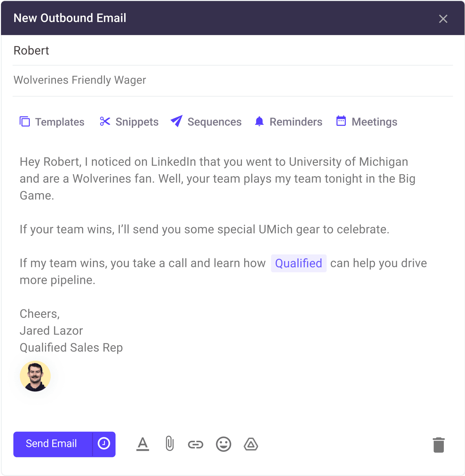Screen dimensions: 465x476
Task: Close the New Outbound Email dialog
Action: [443, 19]
